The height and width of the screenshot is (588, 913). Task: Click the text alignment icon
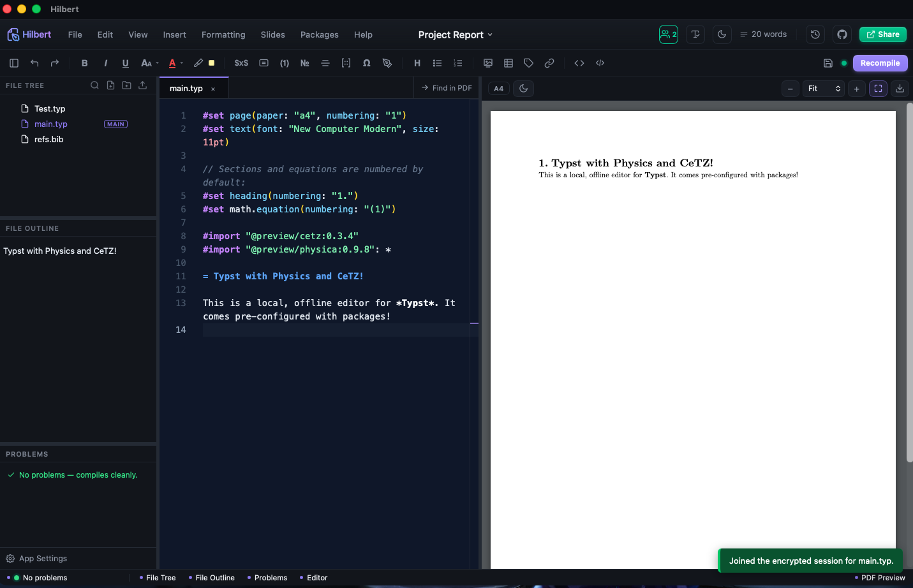[x=325, y=63]
